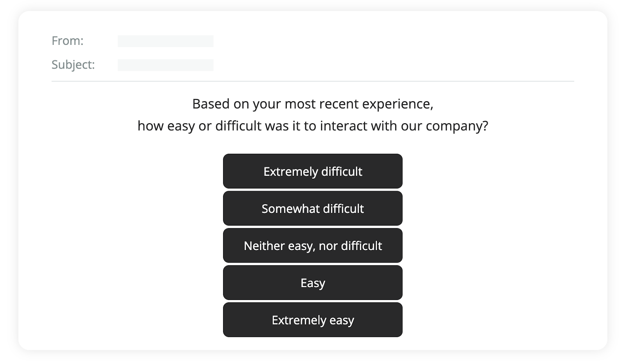This screenshot has height=364, width=625.
Task: Select the bottommost dark response button
Action: point(312,320)
